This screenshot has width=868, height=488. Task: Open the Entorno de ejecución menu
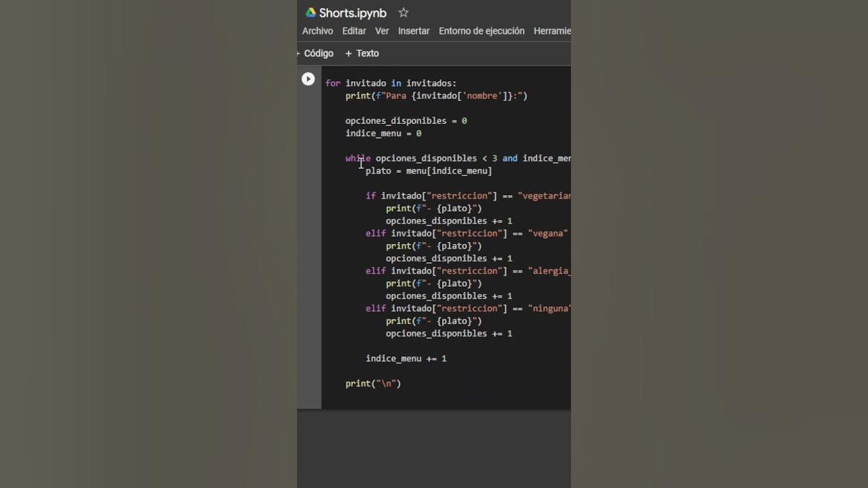481,31
